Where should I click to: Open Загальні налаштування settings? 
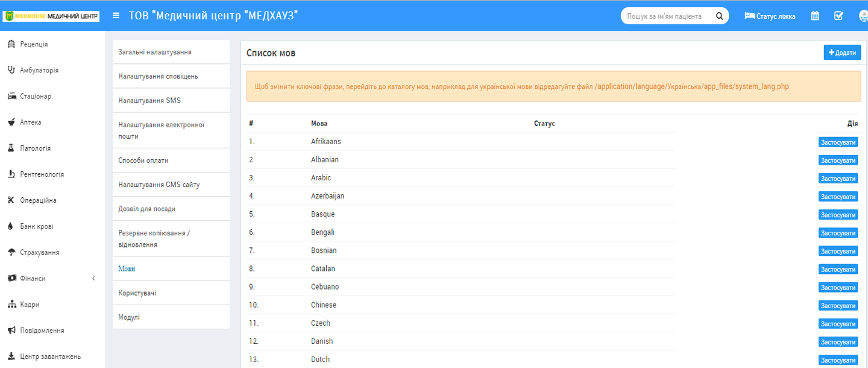[171, 52]
